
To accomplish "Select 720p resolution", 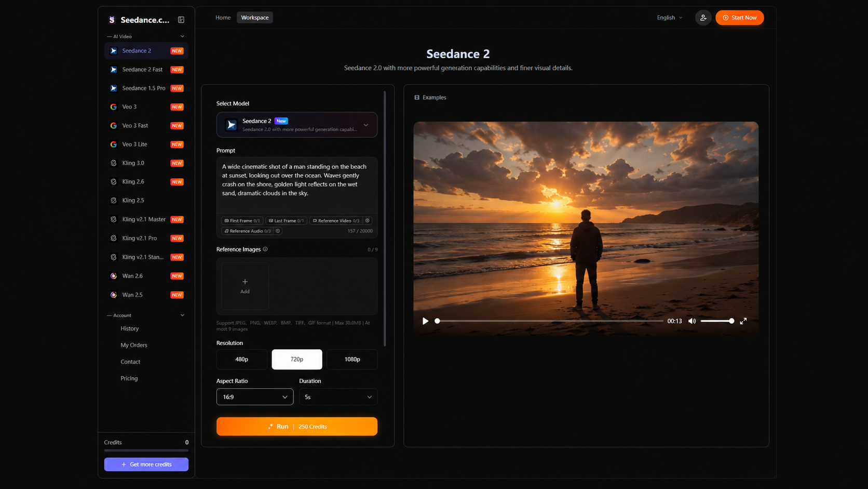I will pos(297,359).
